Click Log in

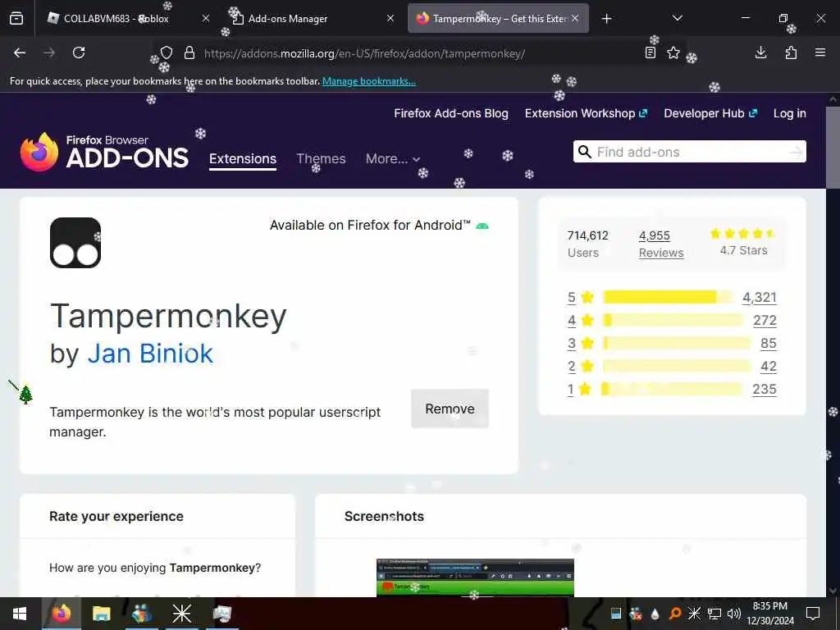790,113
